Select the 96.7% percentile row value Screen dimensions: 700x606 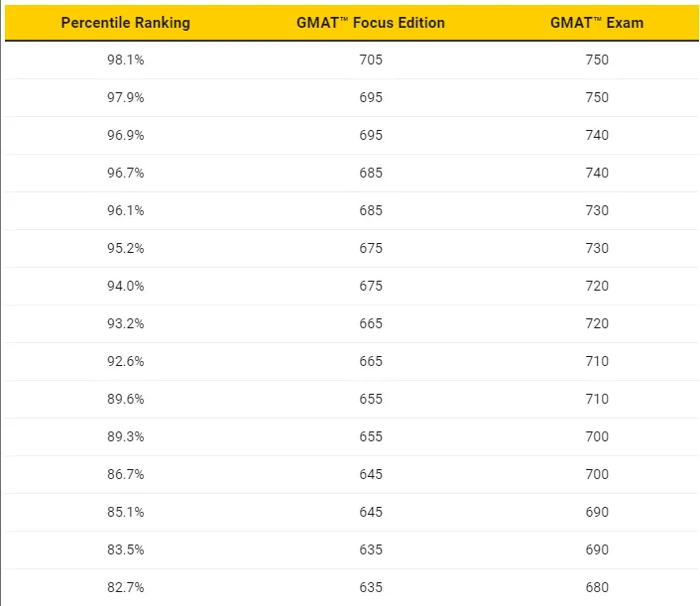(126, 173)
